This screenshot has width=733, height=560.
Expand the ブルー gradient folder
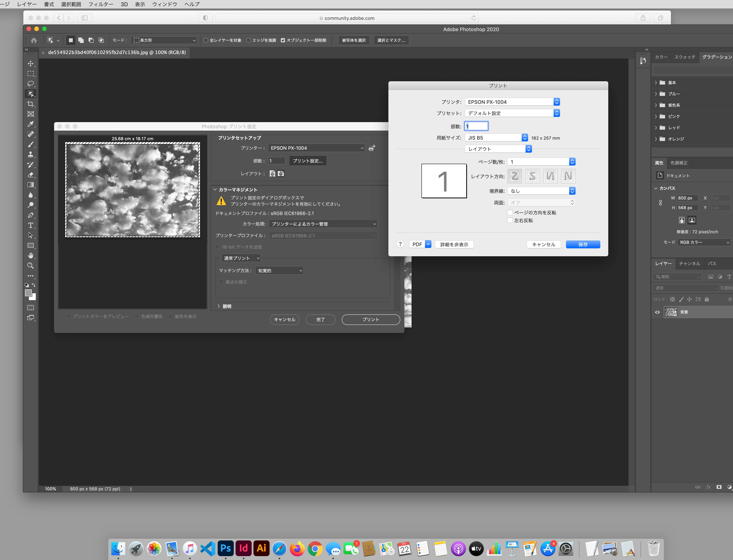(x=656, y=94)
